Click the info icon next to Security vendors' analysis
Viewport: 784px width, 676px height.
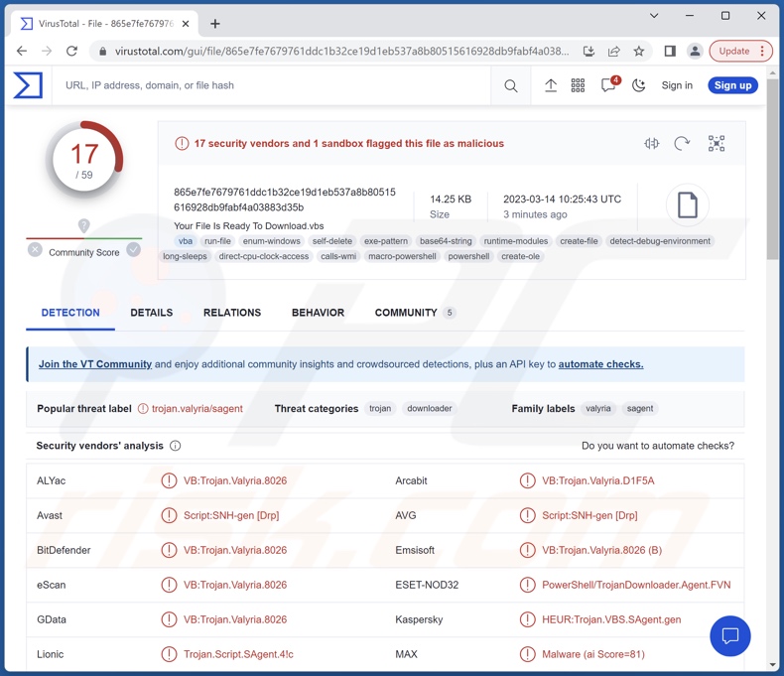pos(175,446)
